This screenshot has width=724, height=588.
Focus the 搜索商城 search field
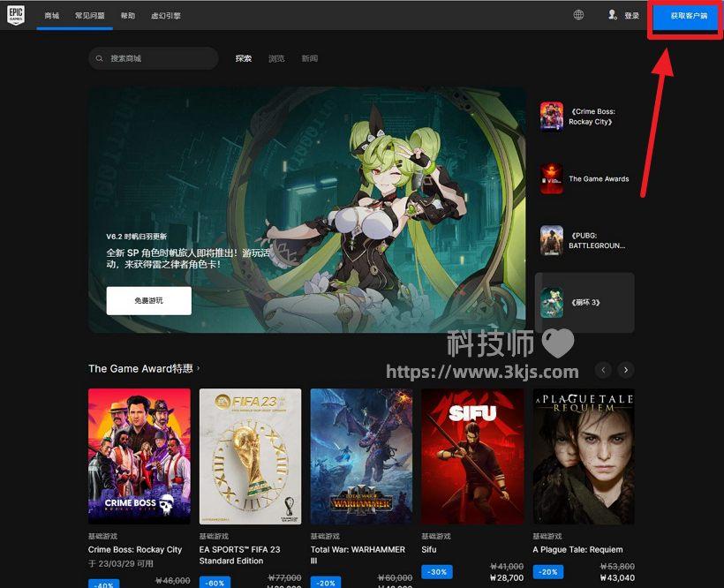pyautogui.click(x=154, y=58)
